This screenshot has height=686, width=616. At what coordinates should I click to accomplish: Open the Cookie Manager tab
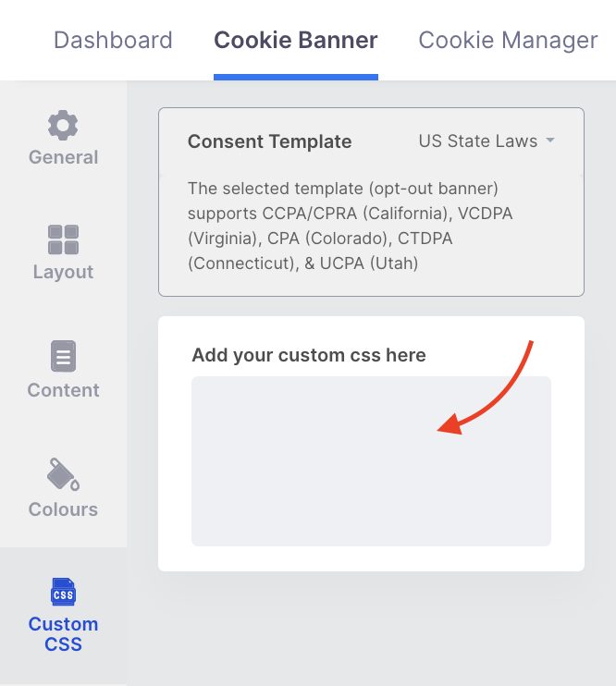tap(508, 41)
